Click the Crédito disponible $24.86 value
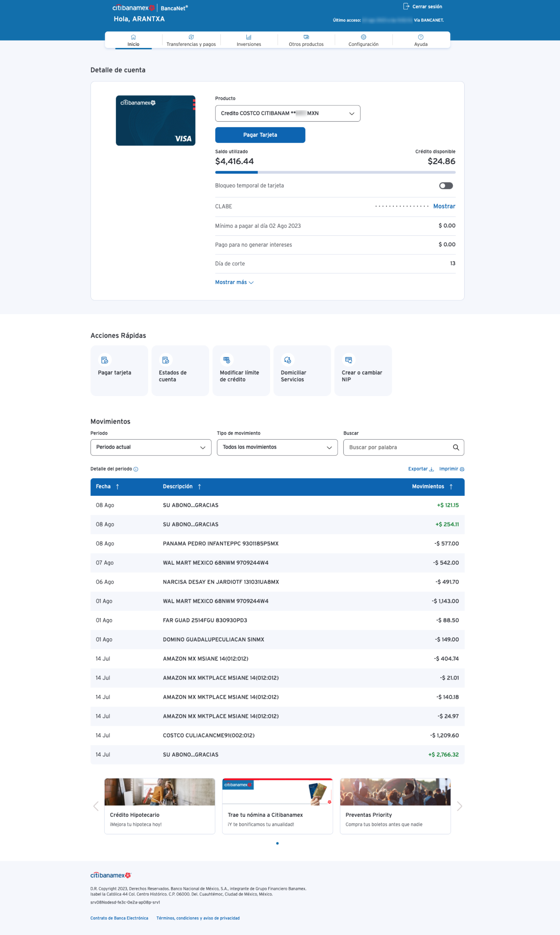560x935 pixels. [x=441, y=161]
